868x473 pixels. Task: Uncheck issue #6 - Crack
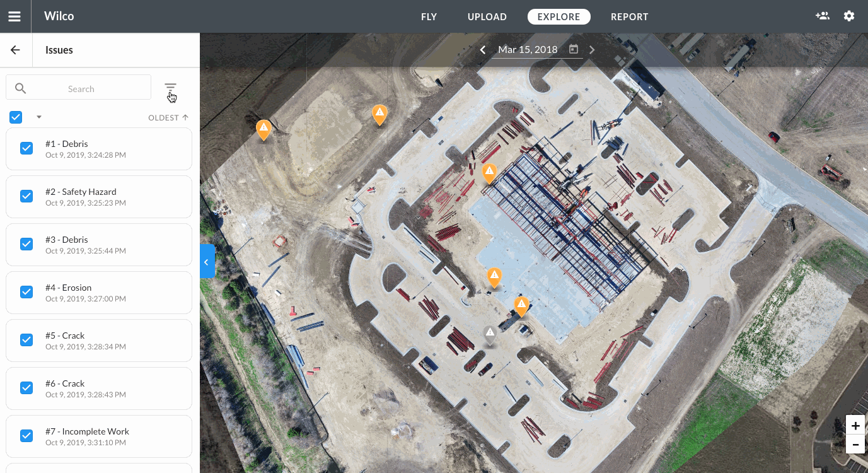[26, 388]
